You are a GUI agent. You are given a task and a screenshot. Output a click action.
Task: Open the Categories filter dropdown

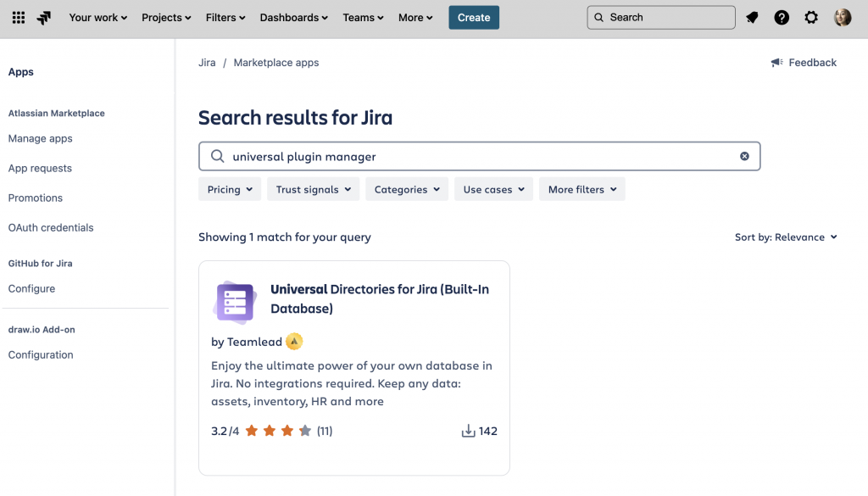[407, 189]
